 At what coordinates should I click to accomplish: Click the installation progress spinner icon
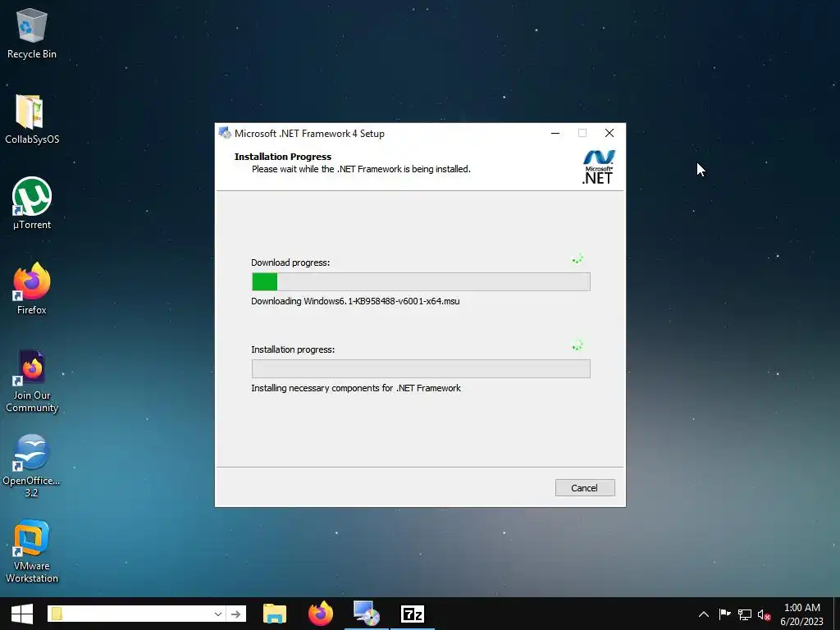(x=577, y=345)
